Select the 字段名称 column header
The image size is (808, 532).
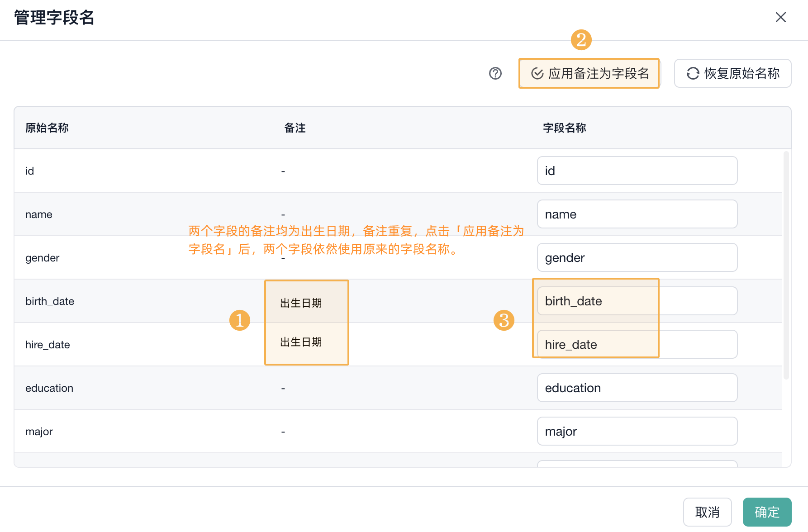[565, 128]
